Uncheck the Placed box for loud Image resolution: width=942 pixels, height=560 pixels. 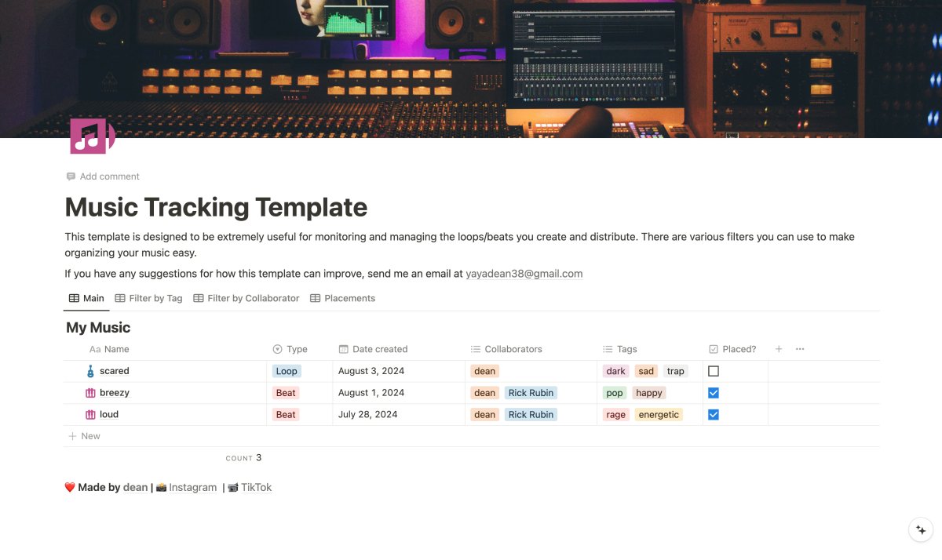coord(714,415)
